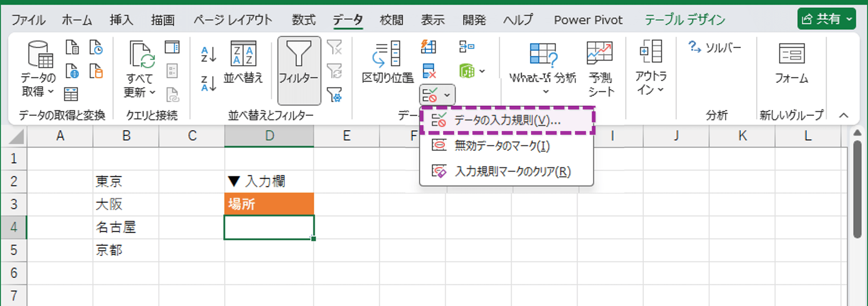The image size is (868, 306).
Task: Select row 4 header
Action: coord(14,227)
